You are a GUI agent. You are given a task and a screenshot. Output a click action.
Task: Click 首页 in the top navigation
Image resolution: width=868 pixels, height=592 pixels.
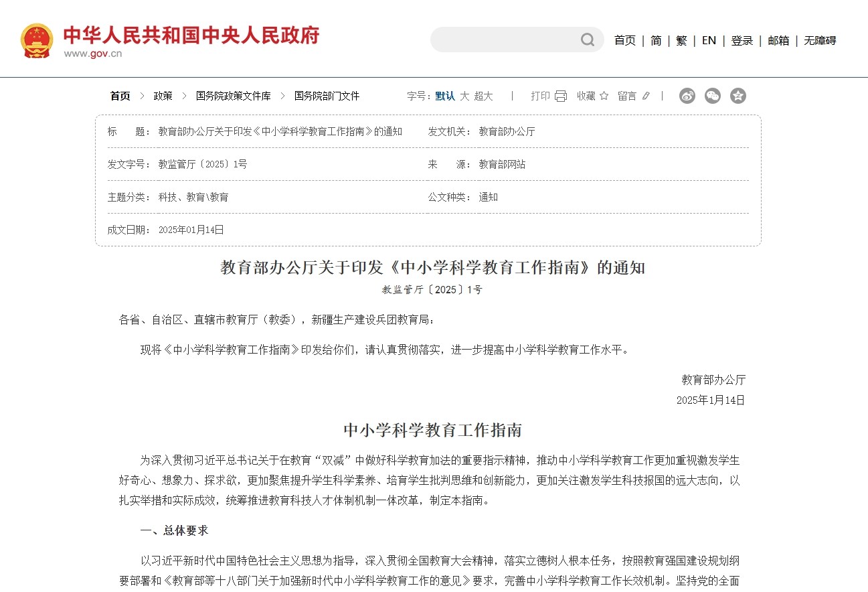[x=625, y=40]
